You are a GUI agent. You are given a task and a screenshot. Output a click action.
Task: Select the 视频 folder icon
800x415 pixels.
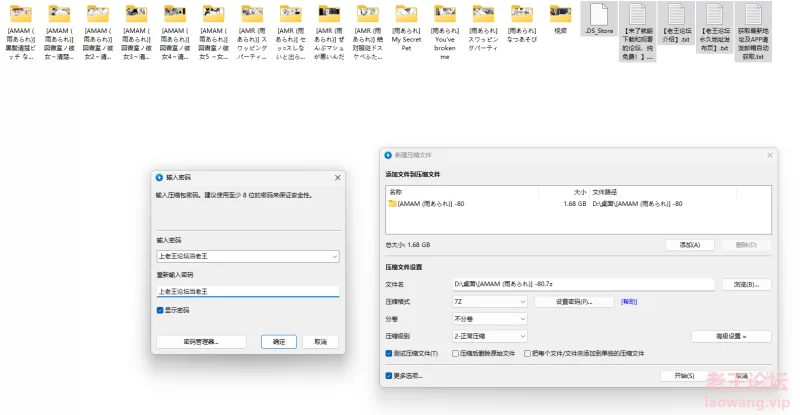[x=560, y=14]
